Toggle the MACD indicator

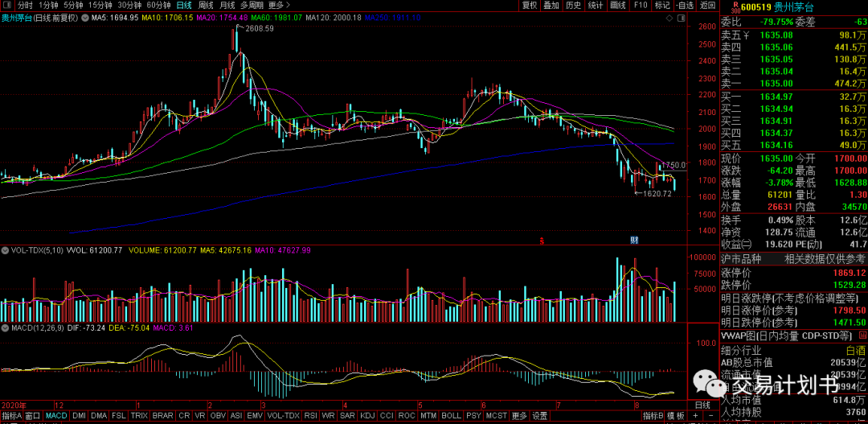coord(56,416)
